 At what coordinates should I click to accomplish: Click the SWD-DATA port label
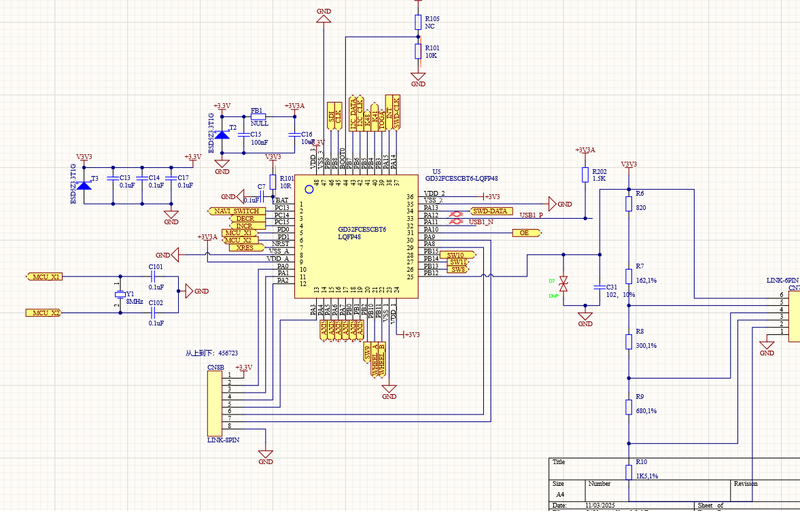(490, 211)
